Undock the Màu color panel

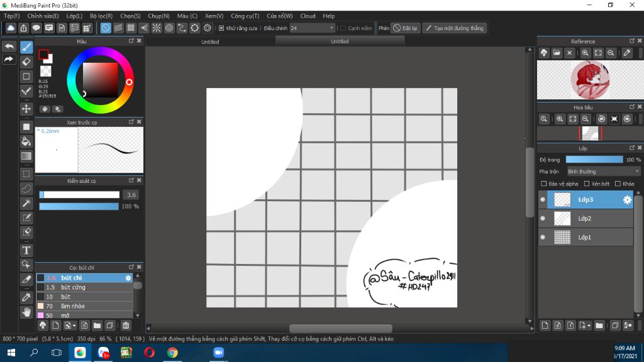[x=131, y=41]
